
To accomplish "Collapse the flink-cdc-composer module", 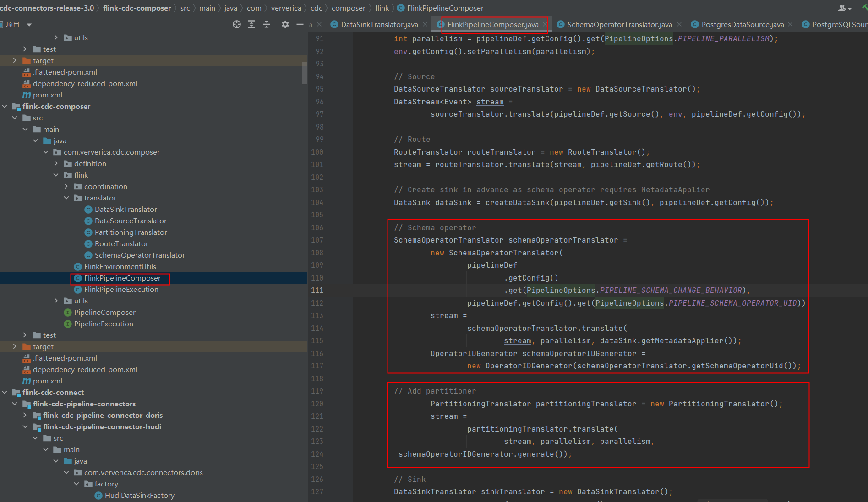I will coord(5,106).
